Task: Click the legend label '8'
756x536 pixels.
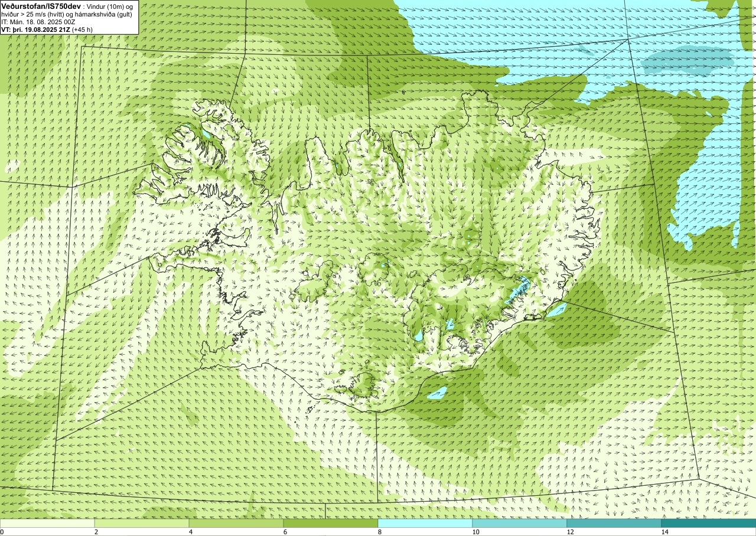Action: coord(380,532)
